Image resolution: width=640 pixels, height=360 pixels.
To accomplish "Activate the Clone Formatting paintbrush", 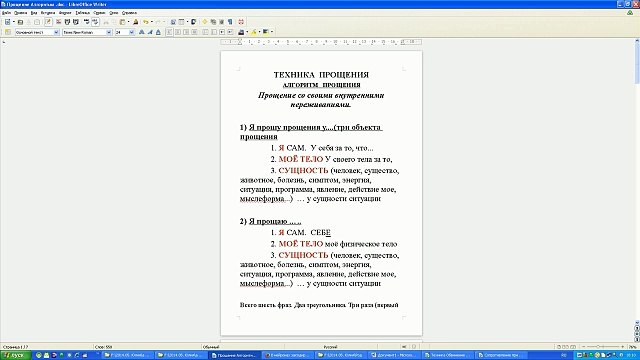I will 136,22.
